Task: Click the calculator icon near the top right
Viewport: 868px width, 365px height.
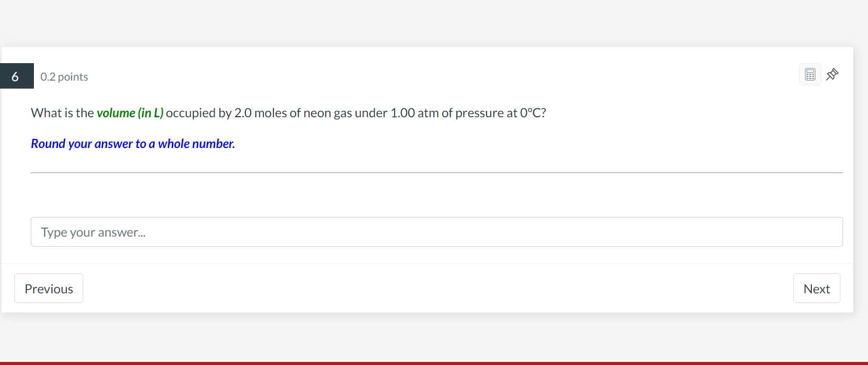Action: (810, 74)
